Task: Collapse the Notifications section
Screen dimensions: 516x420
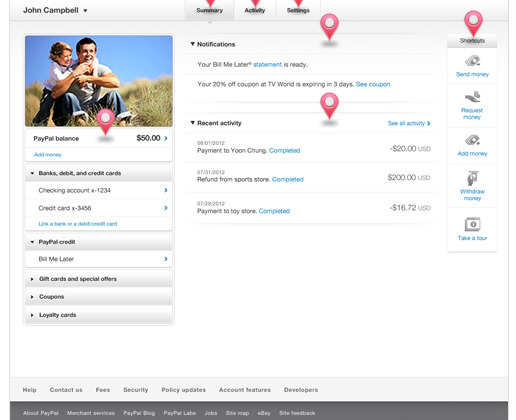Action: click(x=192, y=44)
